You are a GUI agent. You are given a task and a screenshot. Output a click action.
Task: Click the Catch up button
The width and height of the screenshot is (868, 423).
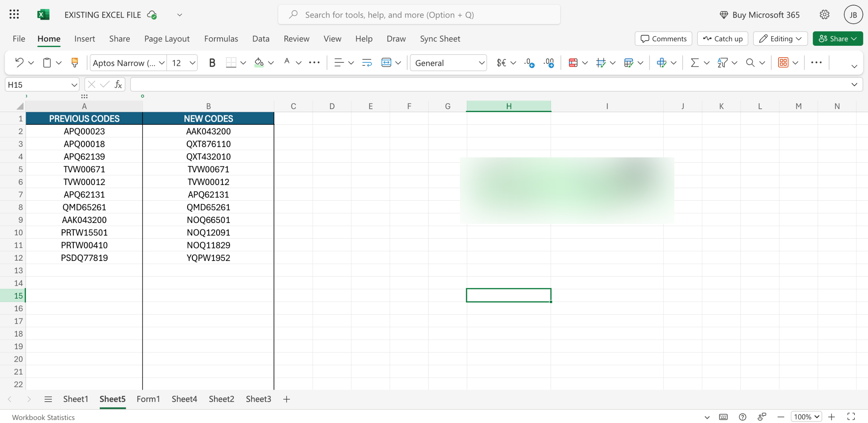723,39
